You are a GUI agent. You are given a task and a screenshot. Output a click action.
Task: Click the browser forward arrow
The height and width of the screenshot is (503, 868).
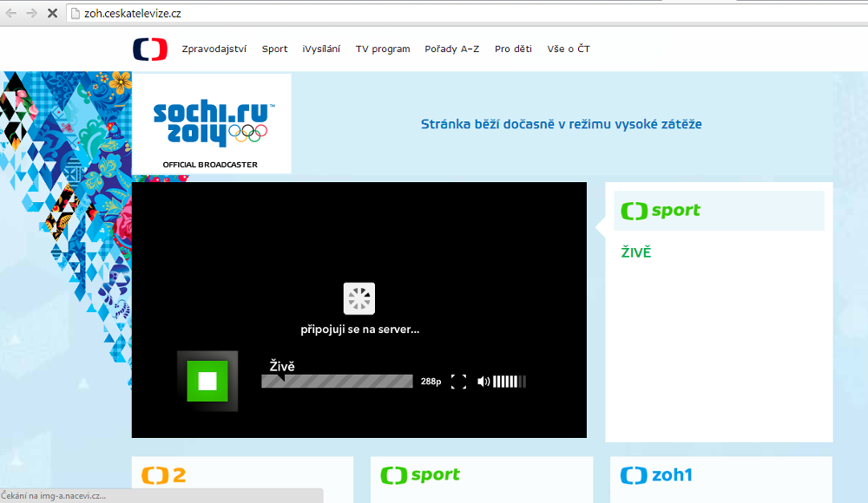(x=31, y=13)
